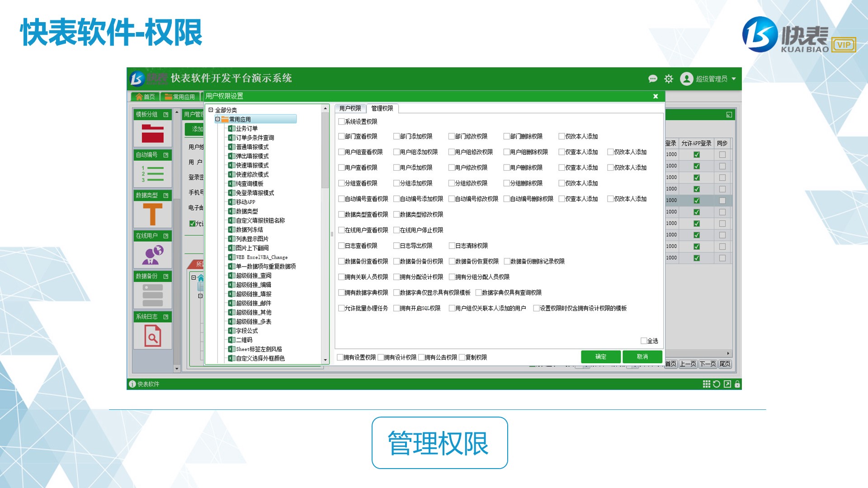Open the 自动编号 numbered list icon

coord(152,174)
